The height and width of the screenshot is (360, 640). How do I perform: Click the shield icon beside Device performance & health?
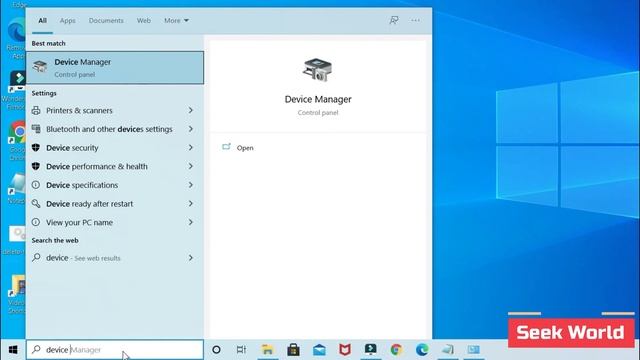pos(36,166)
